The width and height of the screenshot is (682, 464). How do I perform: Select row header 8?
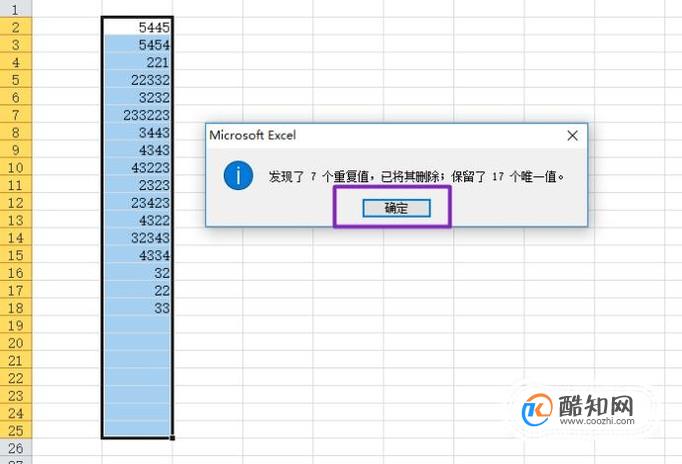coord(16,132)
